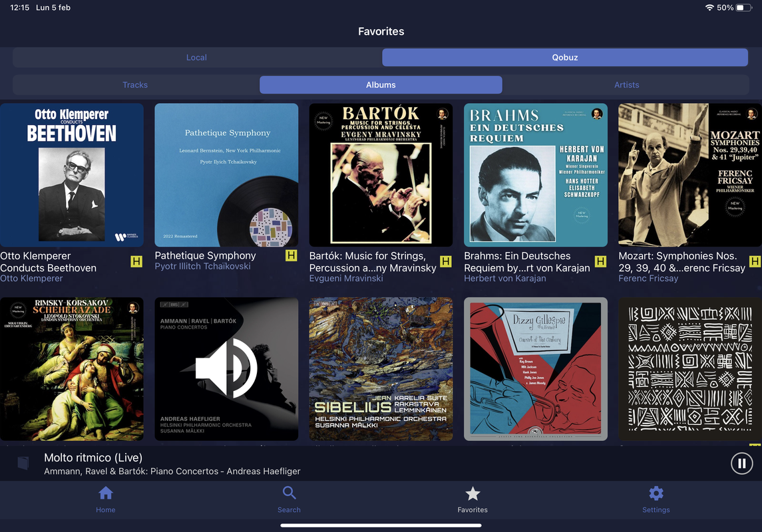The width and height of the screenshot is (762, 532).
Task: Tap artist link Pyotr Illitch Tchaïkovski
Action: tap(203, 266)
